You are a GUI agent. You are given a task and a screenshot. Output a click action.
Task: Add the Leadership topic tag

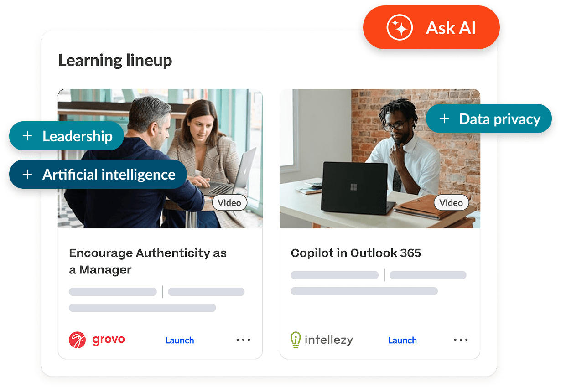pyautogui.click(x=67, y=136)
